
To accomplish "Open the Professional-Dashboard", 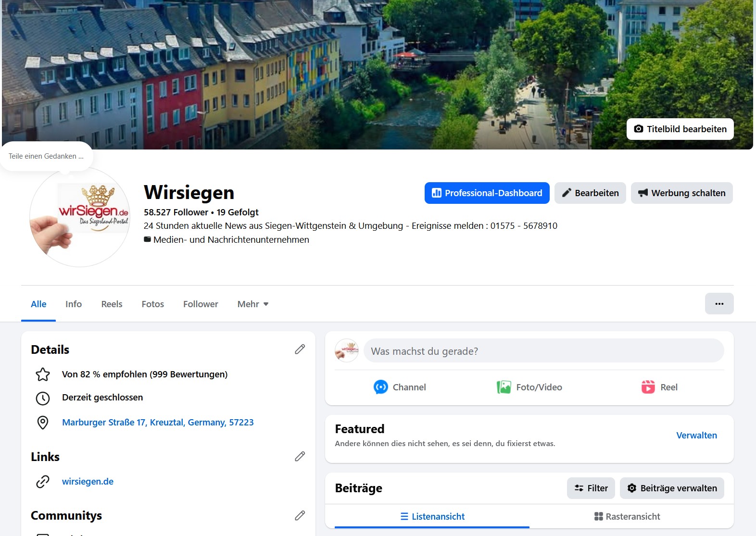I will coord(487,193).
